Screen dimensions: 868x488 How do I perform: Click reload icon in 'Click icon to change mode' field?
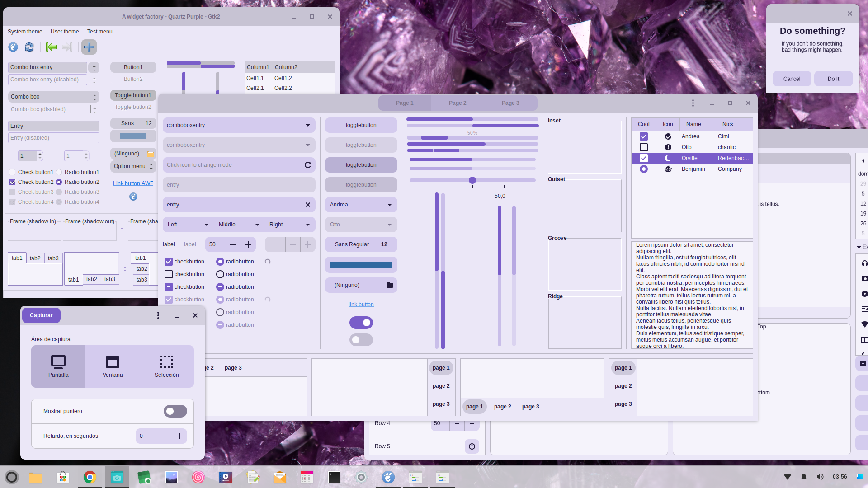[308, 165]
